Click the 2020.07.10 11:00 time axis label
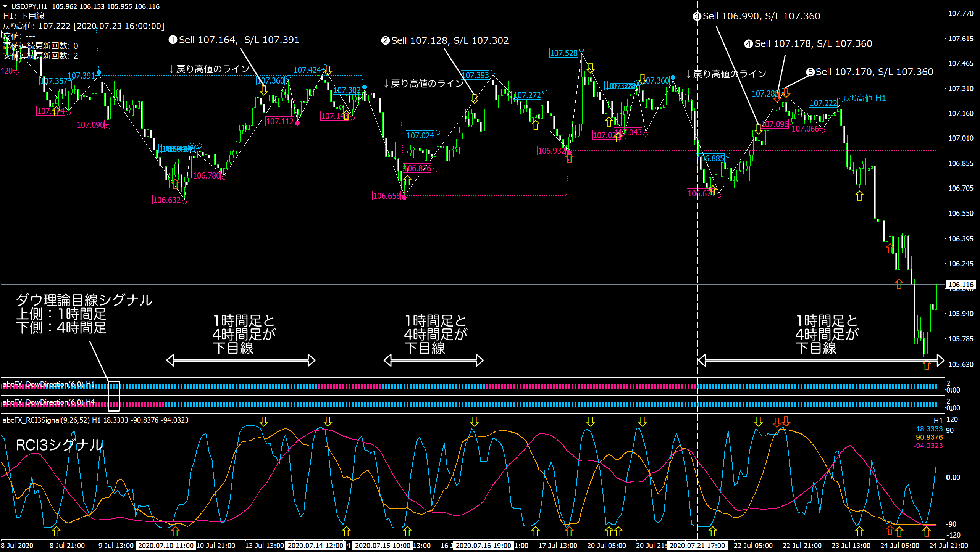This screenshot has width=980, height=552. [x=166, y=546]
